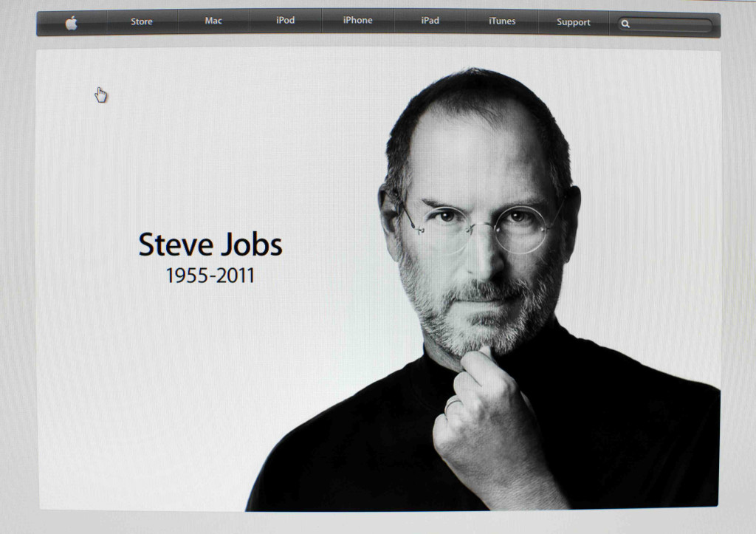
Task: Click the search magnifier icon
Action: coord(625,24)
